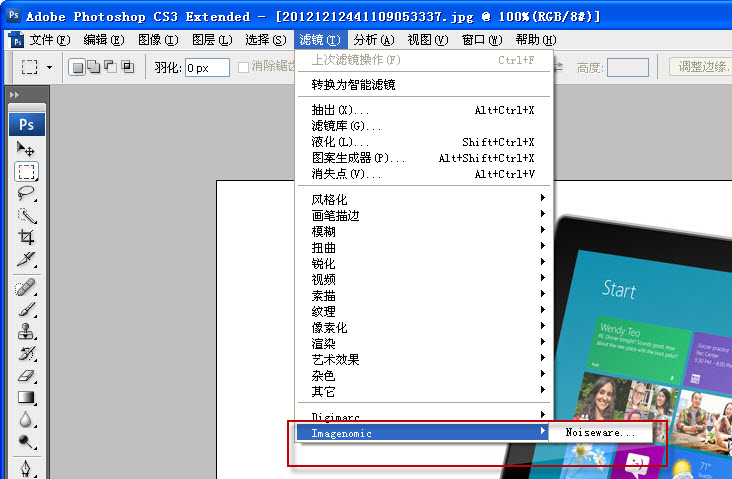Select the Eraser tool
This screenshot has width=732, height=479.
click(26, 375)
